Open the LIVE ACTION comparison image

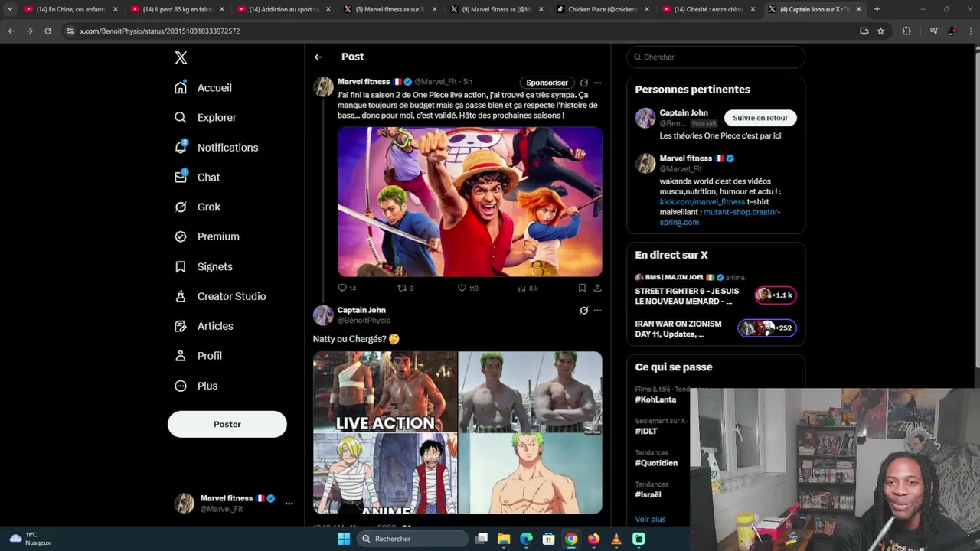[x=385, y=392]
